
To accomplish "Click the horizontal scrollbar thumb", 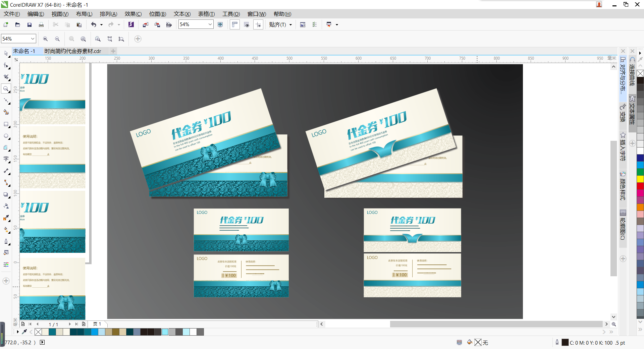I will [496, 324].
